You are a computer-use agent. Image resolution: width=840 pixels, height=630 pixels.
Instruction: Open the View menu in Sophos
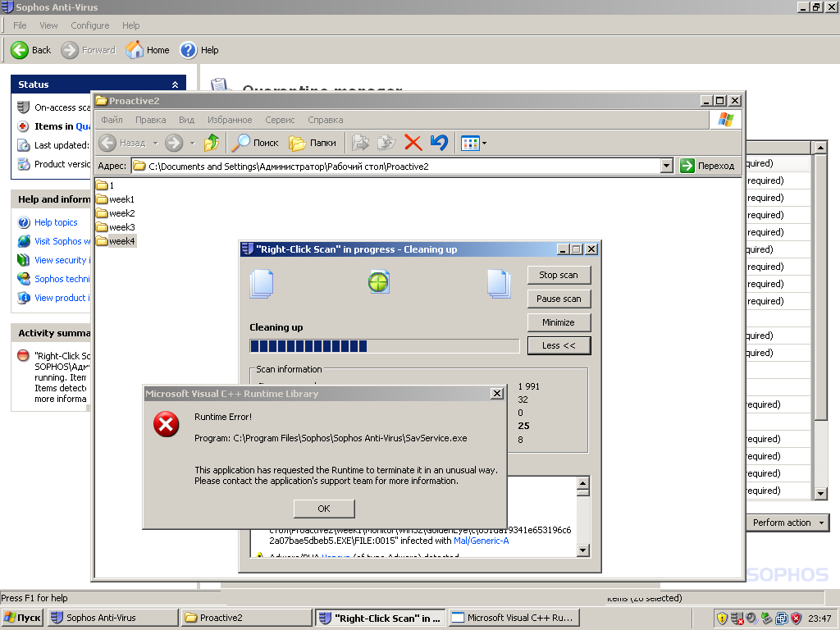click(48, 25)
